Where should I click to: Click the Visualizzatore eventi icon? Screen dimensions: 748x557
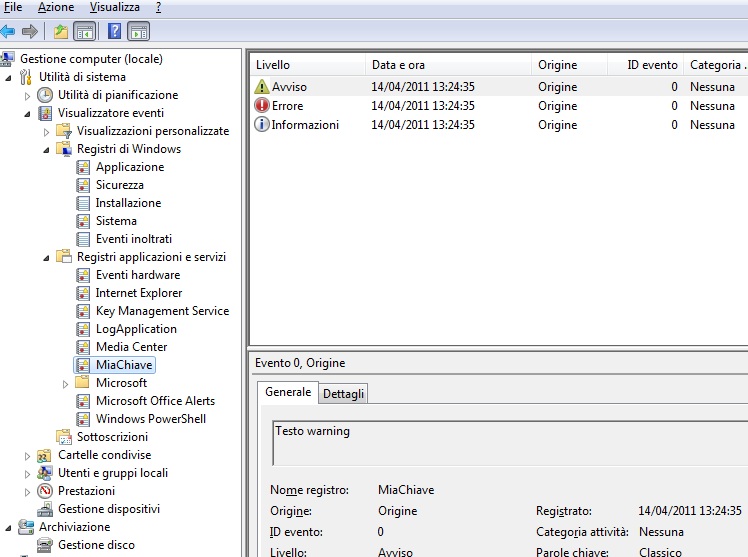(x=45, y=113)
